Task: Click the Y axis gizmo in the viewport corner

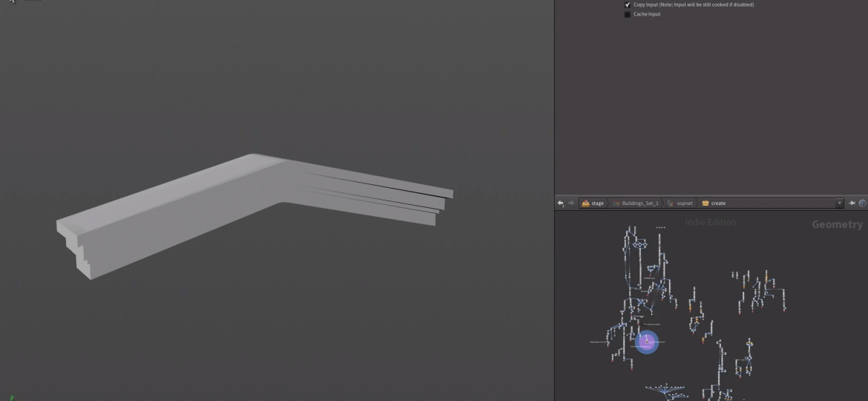Action: pos(12,397)
